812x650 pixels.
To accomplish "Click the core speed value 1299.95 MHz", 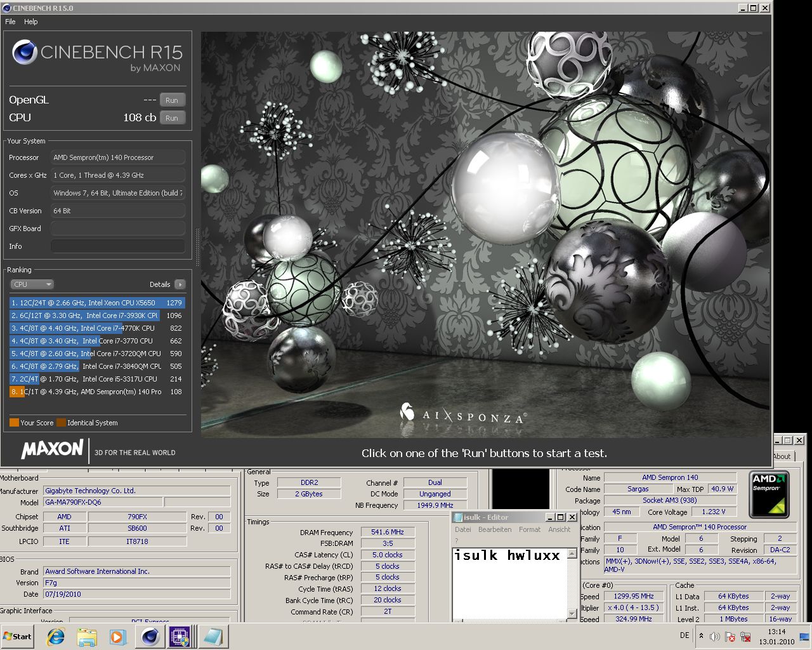I will (x=634, y=596).
